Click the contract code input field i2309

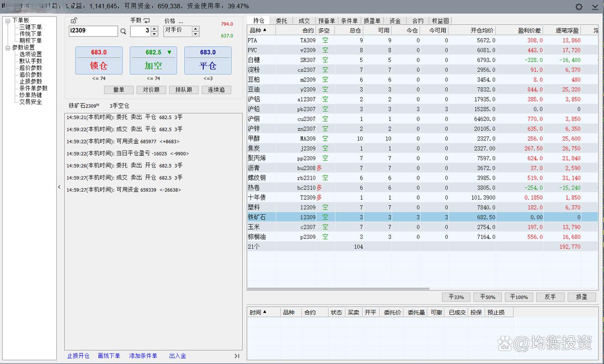tap(93, 31)
